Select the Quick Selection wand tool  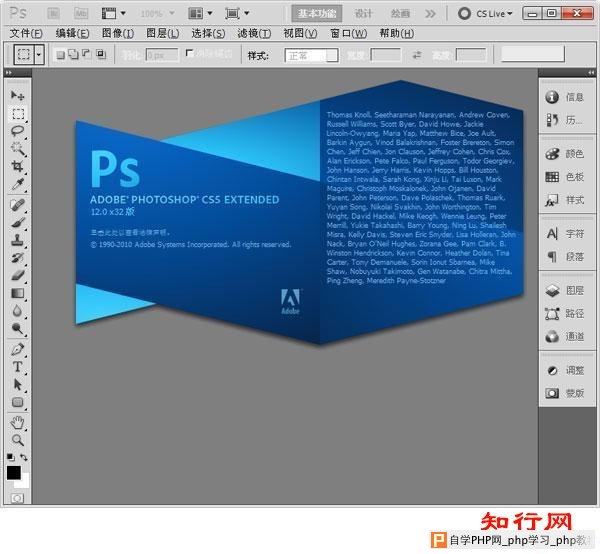pos(17,148)
